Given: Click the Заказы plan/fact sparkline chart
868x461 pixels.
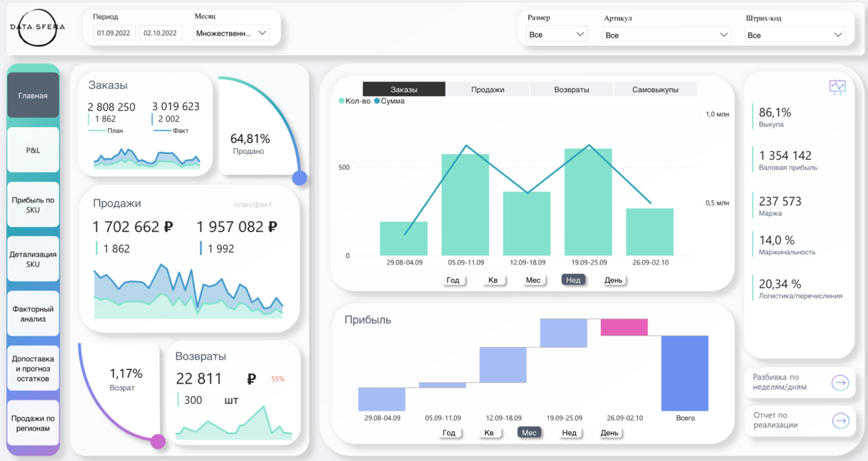Looking at the screenshot, I should coord(146,158).
